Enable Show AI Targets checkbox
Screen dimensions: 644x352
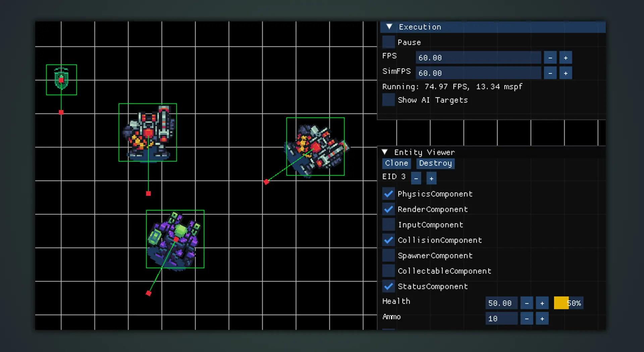click(x=388, y=100)
